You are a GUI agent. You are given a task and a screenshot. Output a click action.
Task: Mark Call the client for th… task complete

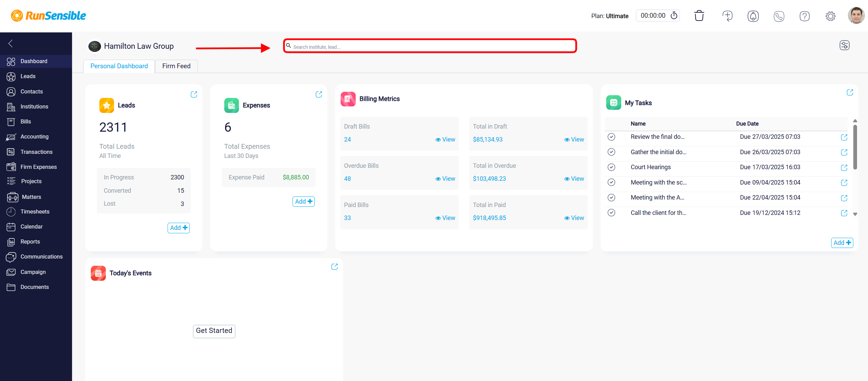(x=611, y=213)
